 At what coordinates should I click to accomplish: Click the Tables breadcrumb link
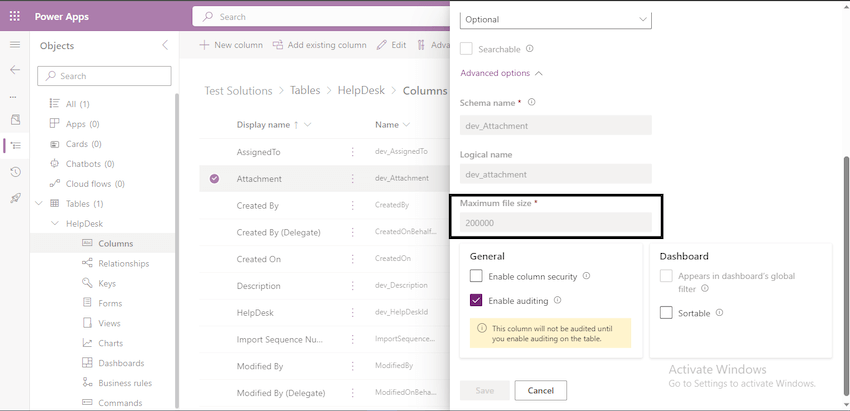coord(305,90)
